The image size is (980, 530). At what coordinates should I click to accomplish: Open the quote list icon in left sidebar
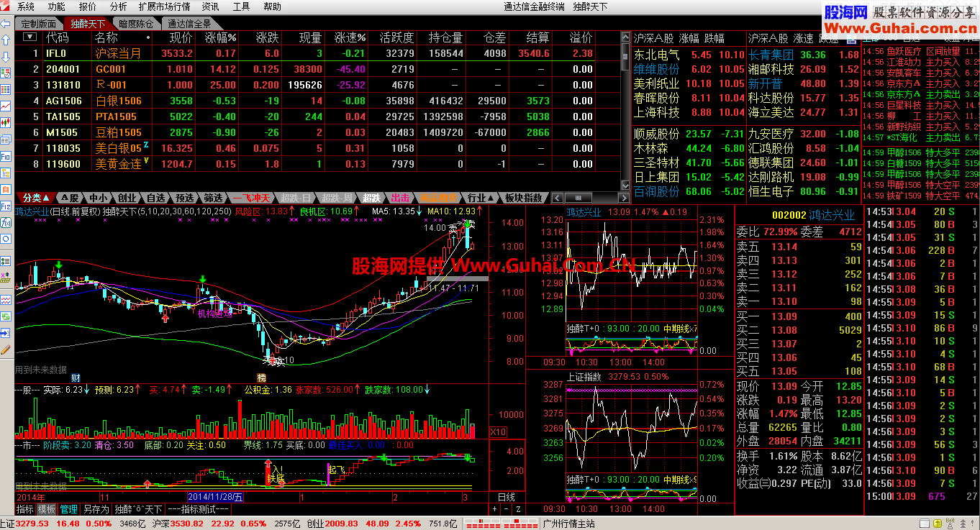(x=6, y=73)
